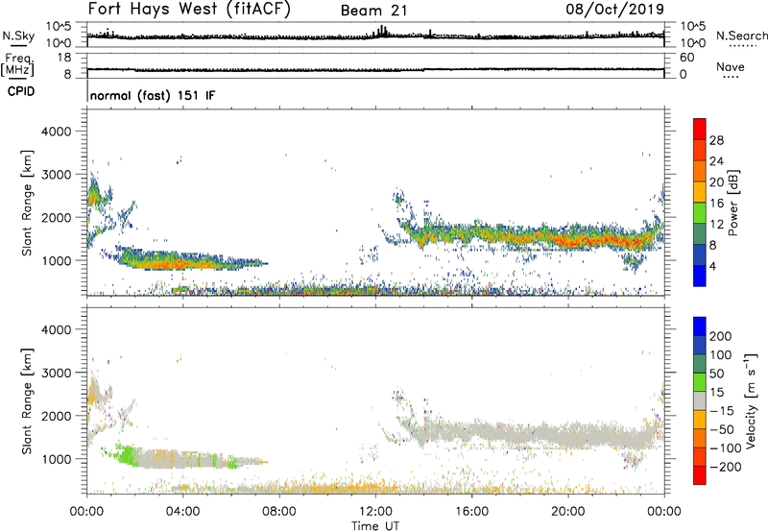Click the '1000' tick on velocity panel axis
The width and height of the screenshot is (768, 532).
pyautogui.click(x=56, y=459)
